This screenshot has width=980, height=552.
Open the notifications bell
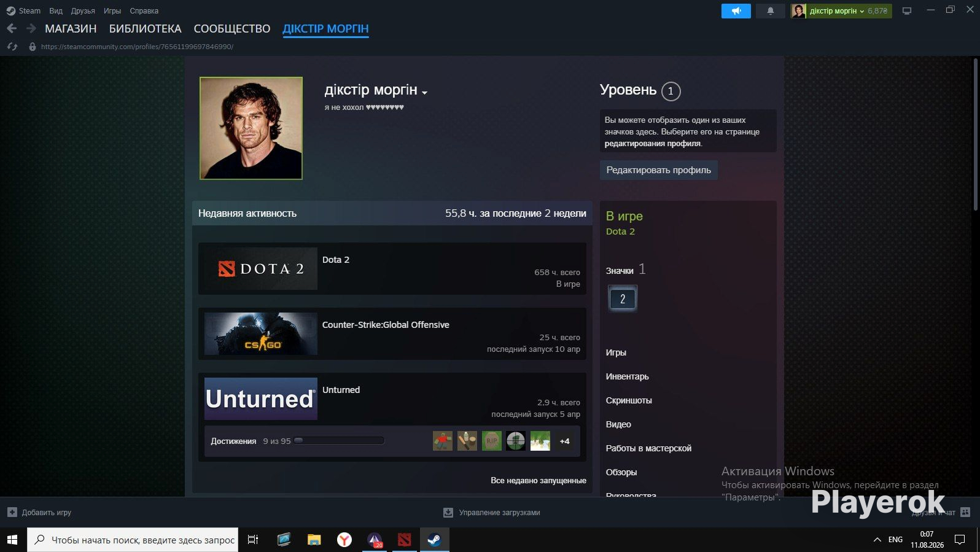[x=770, y=10]
